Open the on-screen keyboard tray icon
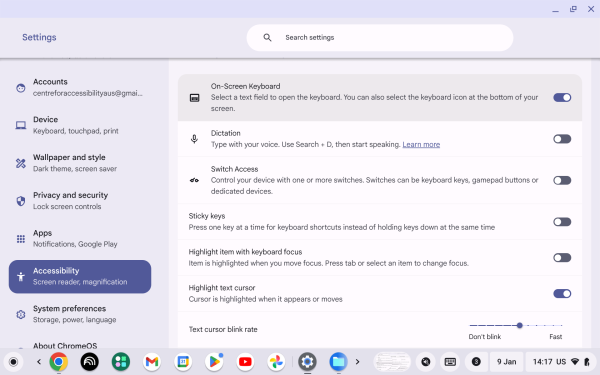The height and width of the screenshot is (375, 600). 450,362
